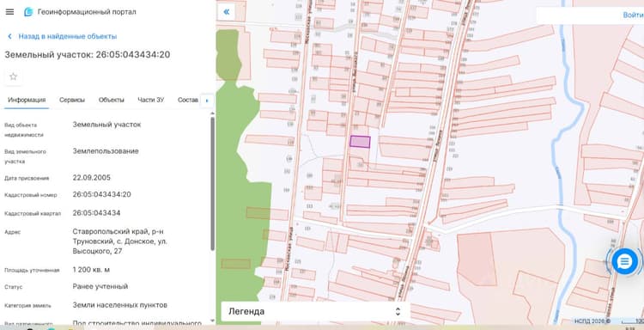
Task: Click the info panel vertical scrollbar
Action: 212,184
